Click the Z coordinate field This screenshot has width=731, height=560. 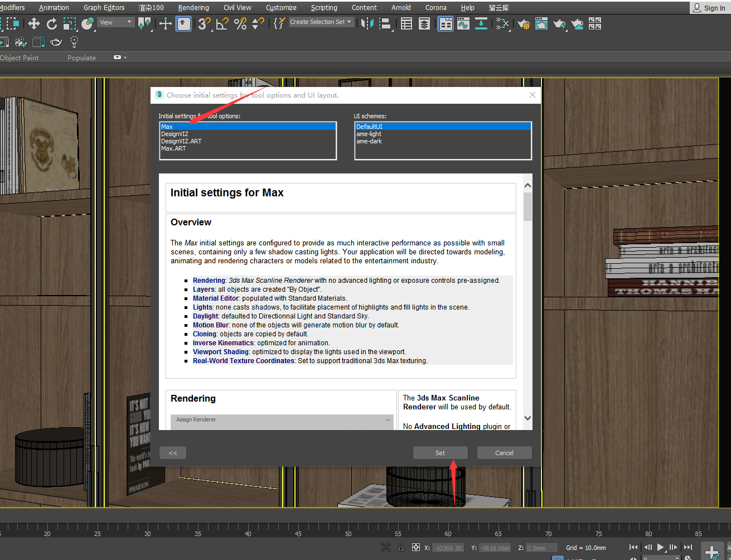(541, 548)
